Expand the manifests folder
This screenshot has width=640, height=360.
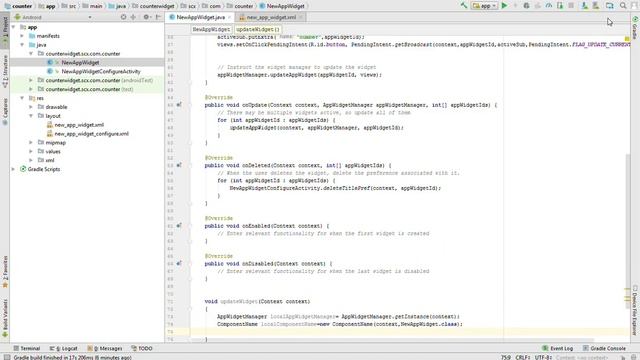[x=22, y=36]
